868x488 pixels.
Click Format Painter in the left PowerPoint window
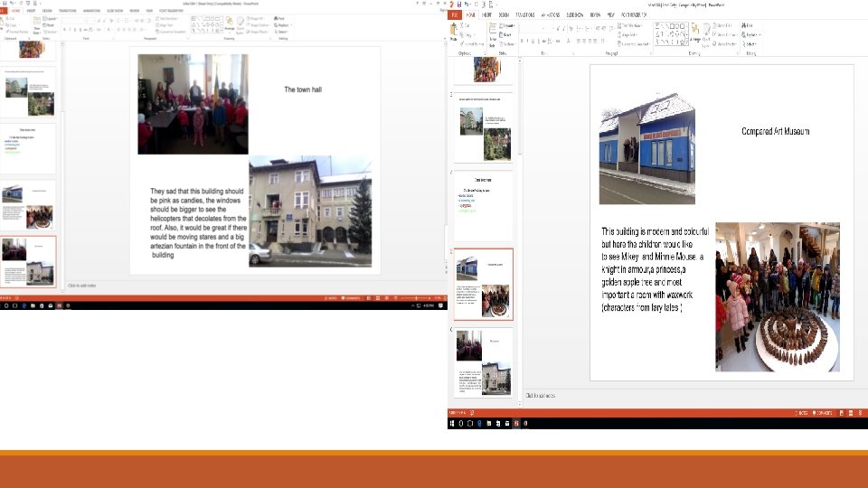(17, 32)
